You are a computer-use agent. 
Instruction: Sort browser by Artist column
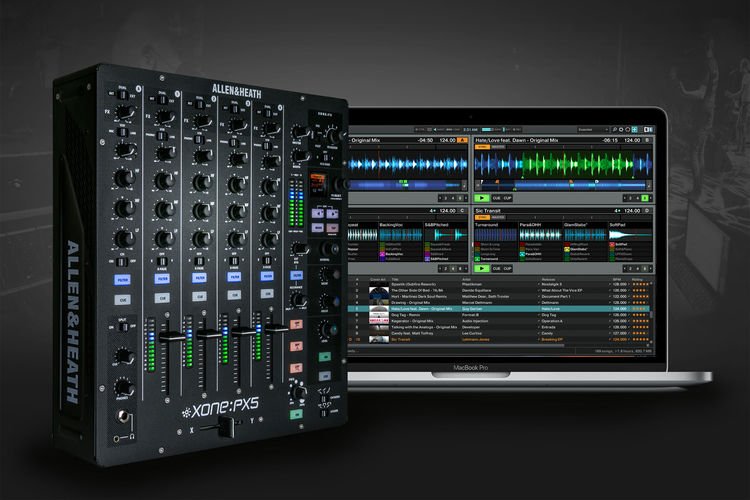tap(466, 279)
